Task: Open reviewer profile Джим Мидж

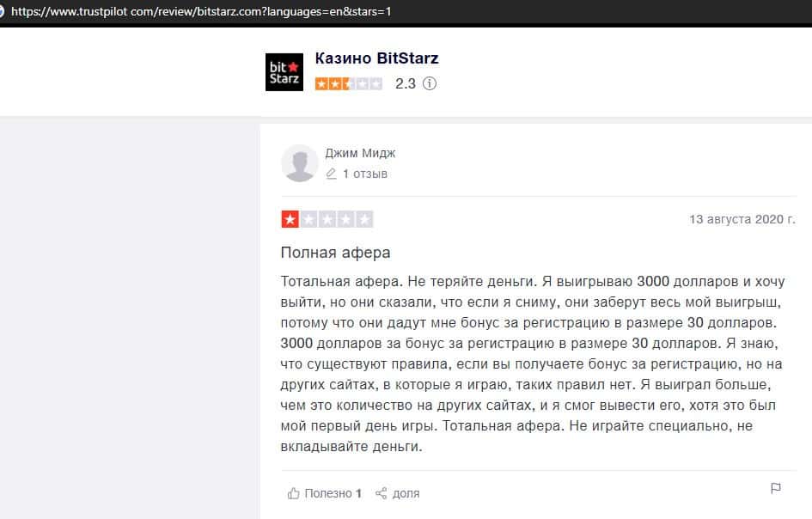Action: tap(360, 153)
